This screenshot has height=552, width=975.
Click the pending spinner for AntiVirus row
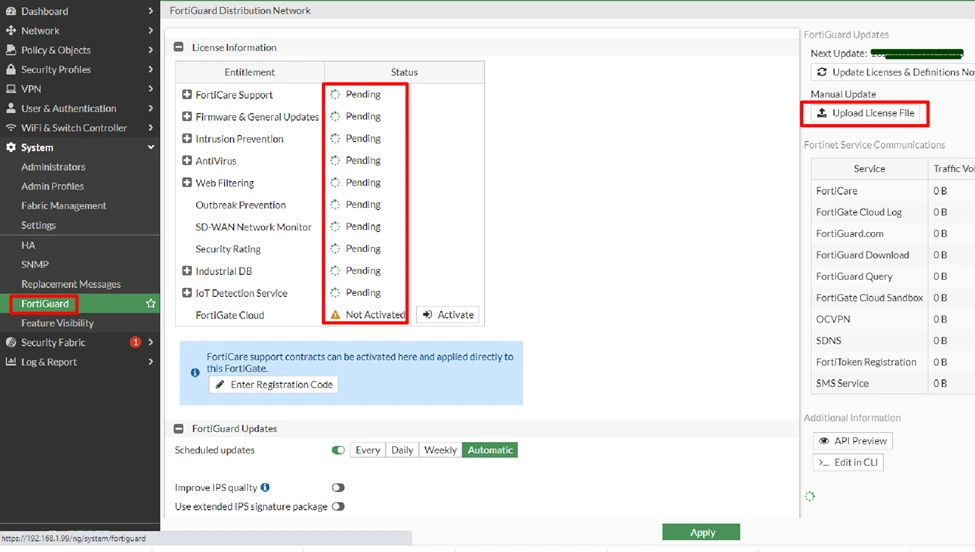pos(335,160)
